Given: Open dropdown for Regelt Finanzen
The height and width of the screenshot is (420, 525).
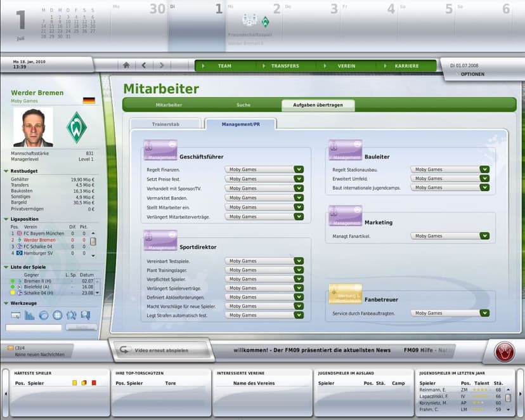Looking at the screenshot, I should 299,169.
